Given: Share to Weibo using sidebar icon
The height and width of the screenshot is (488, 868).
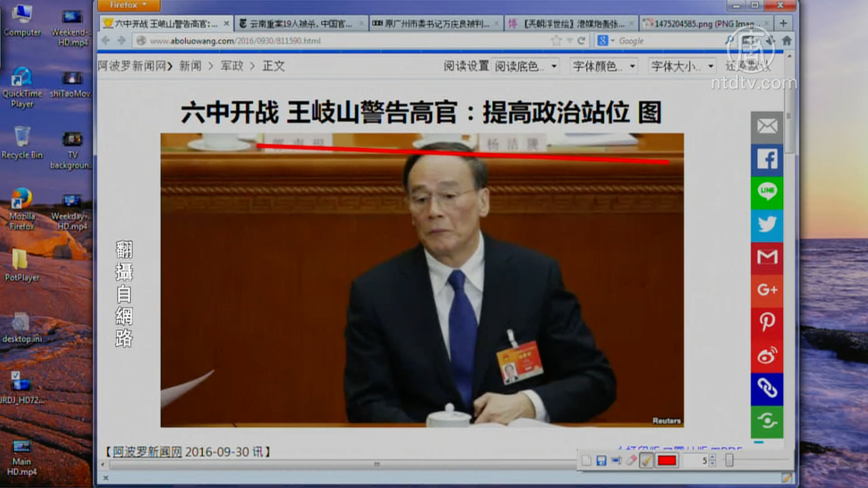Looking at the screenshot, I should (767, 356).
